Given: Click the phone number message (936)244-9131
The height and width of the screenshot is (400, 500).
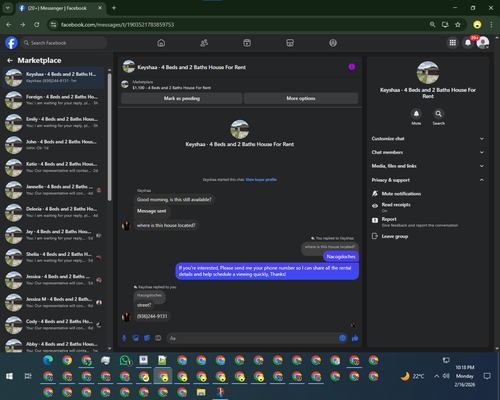Looking at the screenshot, I should click(152, 316).
